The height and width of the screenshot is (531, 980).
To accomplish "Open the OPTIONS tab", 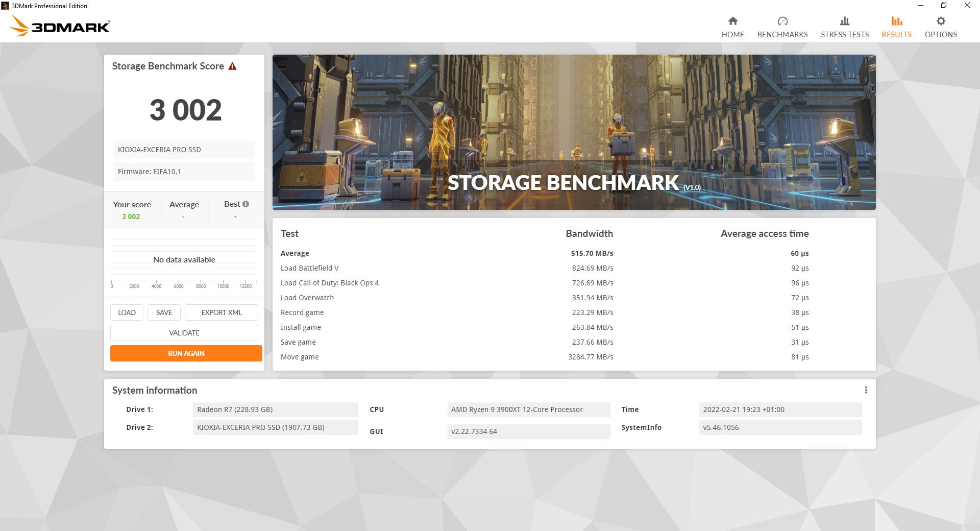I will (941, 27).
